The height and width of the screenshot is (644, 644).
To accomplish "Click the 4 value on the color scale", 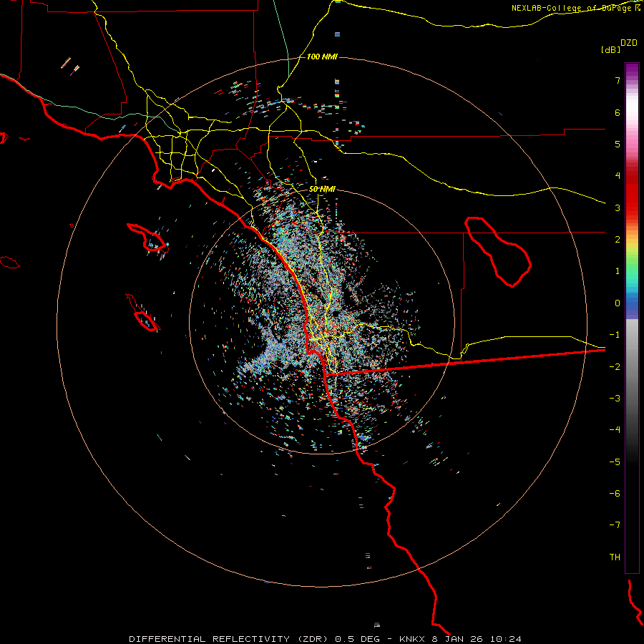I will [618, 176].
